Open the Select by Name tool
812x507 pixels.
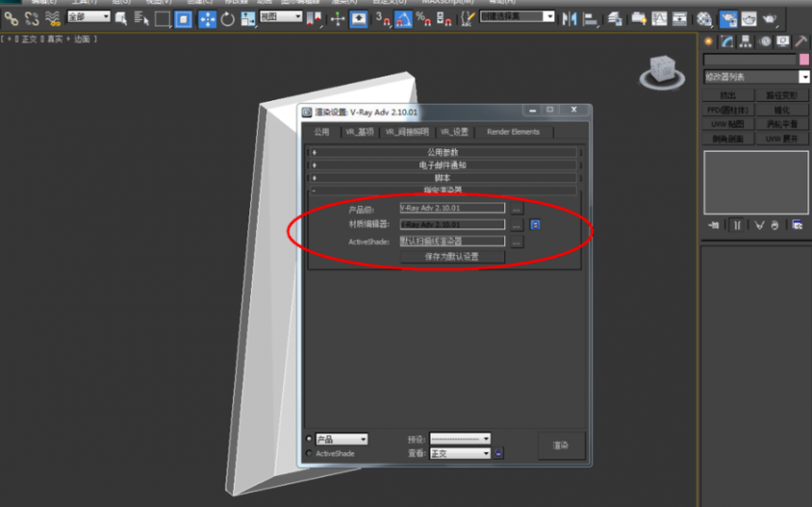click(142, 20)
